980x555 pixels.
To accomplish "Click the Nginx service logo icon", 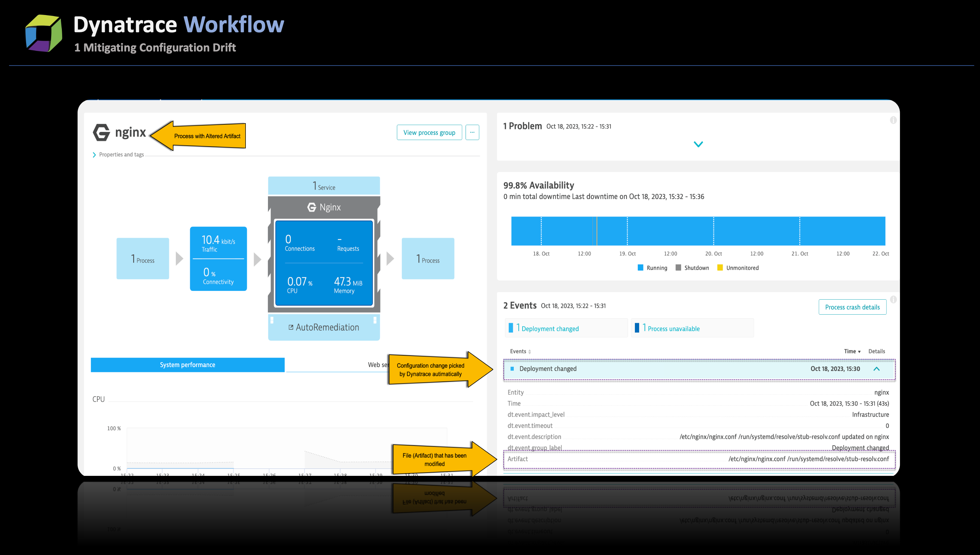I will [312, 207].
